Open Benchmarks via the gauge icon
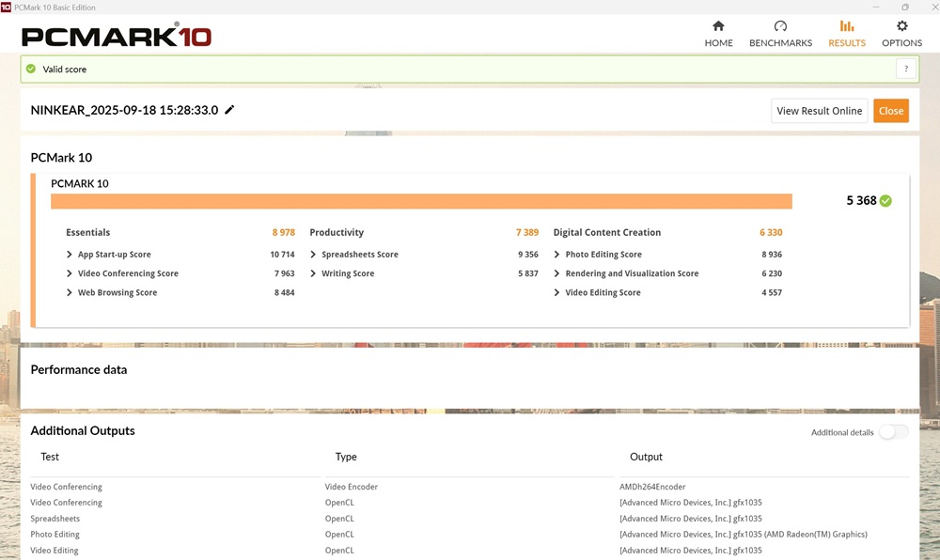The image size is (940, 560). click(x=780, y=26)
